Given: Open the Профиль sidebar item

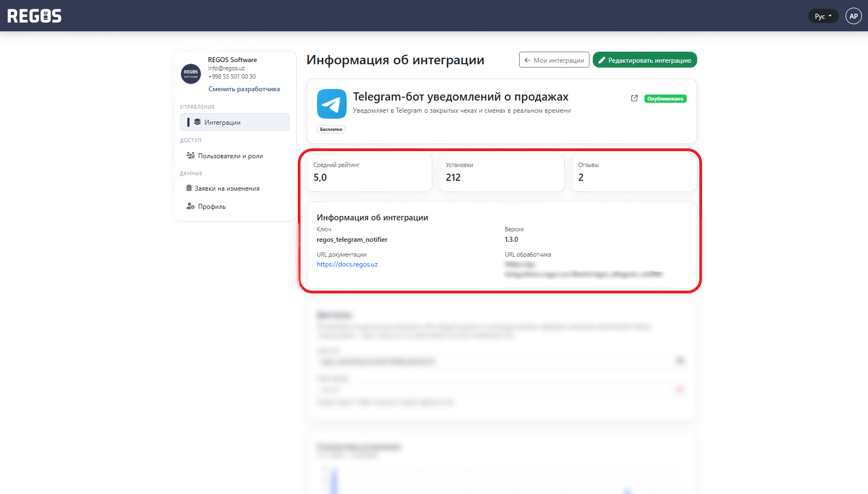Looking at the screenshot, I should pos(212,207).
